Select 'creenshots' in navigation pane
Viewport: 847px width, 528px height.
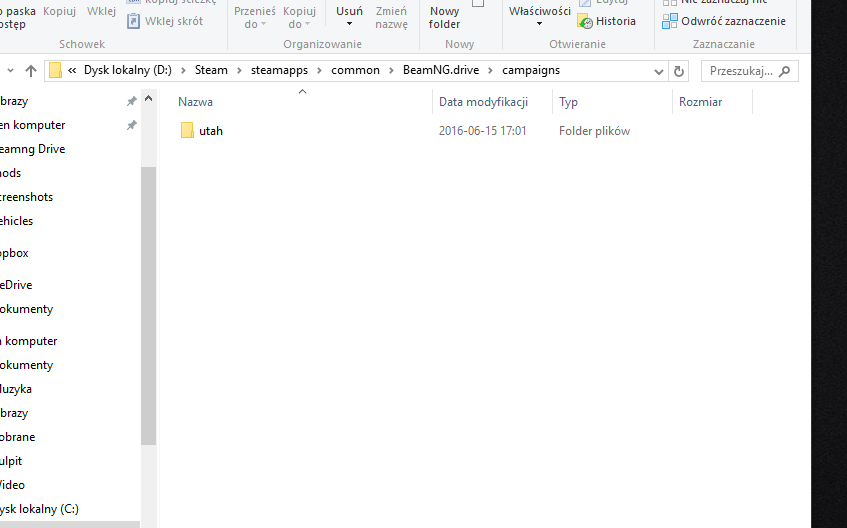(26, 197)
